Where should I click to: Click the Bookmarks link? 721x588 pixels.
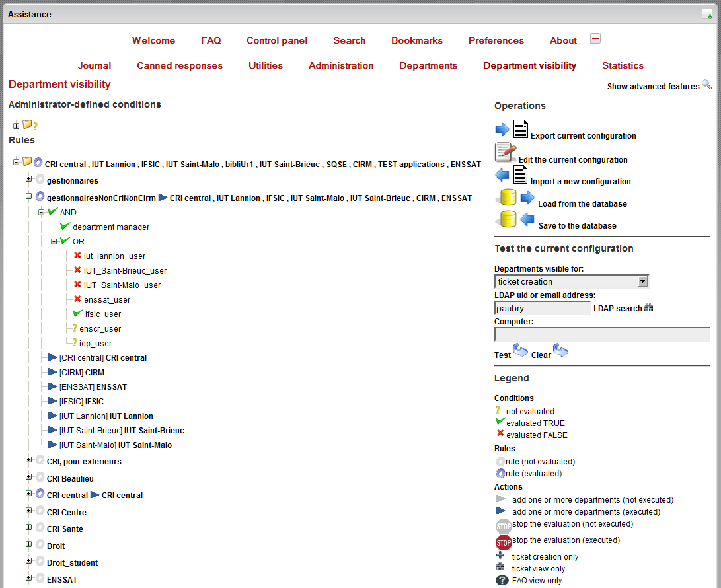tap(417, 40)
